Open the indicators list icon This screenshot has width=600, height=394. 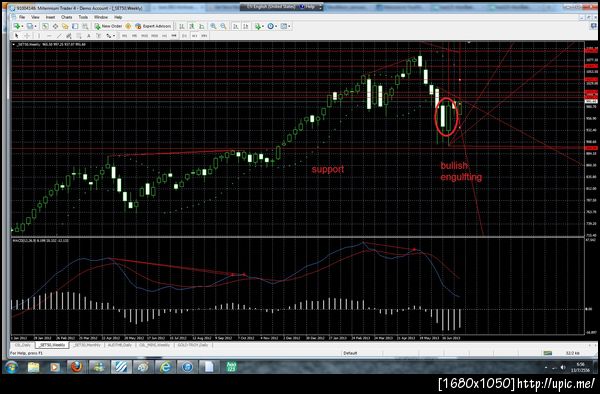(x=258, y=26)
